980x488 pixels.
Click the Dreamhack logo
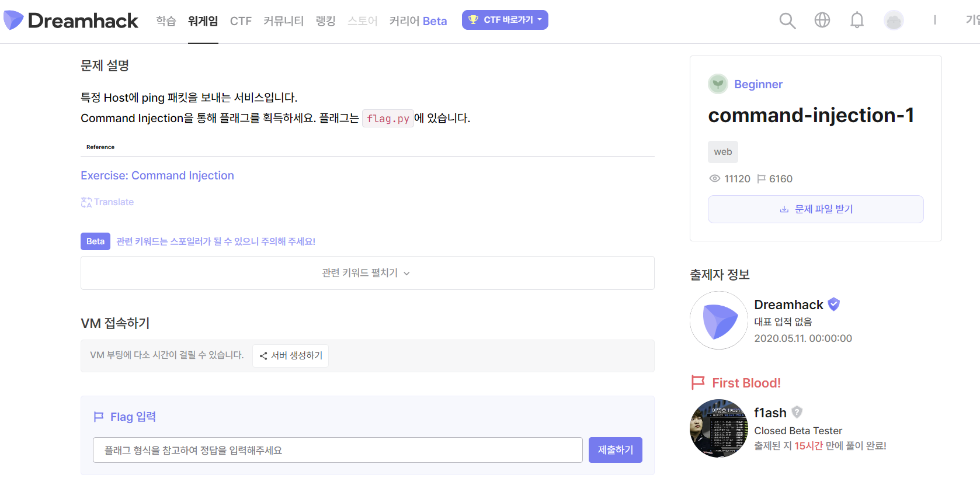pos(70,20)
